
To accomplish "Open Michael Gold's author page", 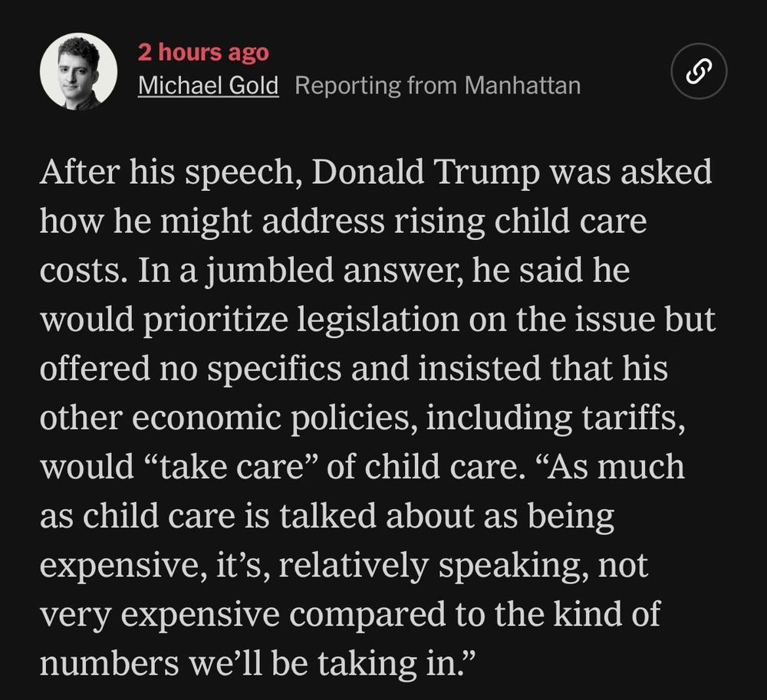I will point(208,86).
